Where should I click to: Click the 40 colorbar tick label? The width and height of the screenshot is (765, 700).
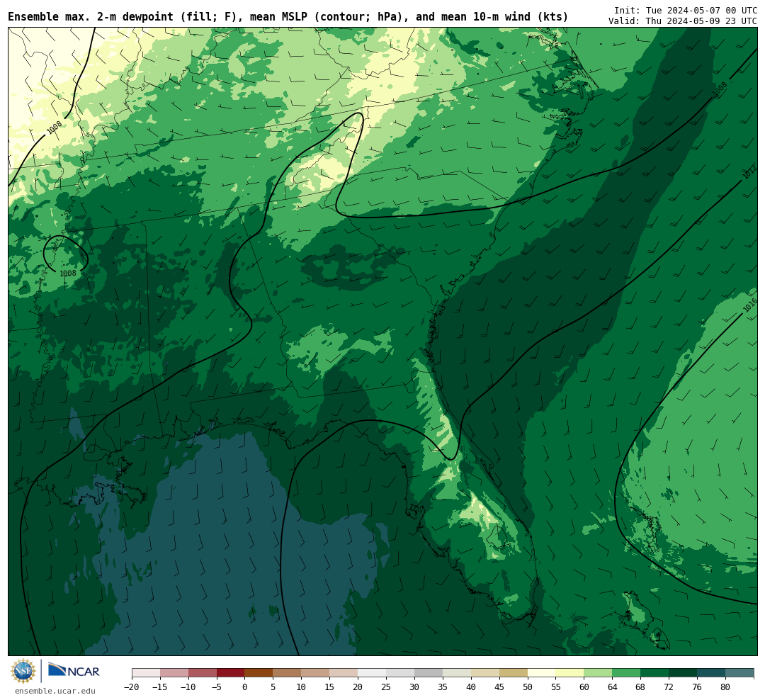click(x=471, y=687)
